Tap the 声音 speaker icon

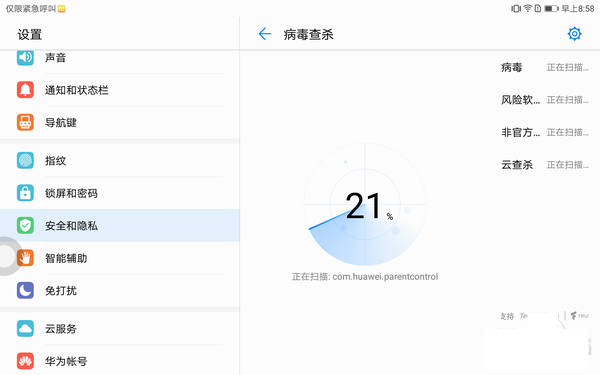coord(25,57)
